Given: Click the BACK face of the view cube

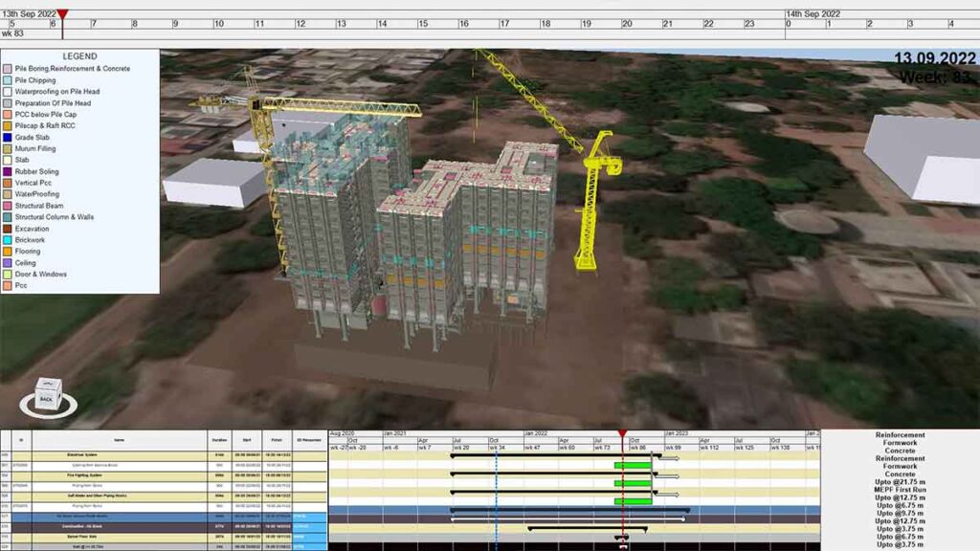Looking at the screenshot, I should click(47, 398).
